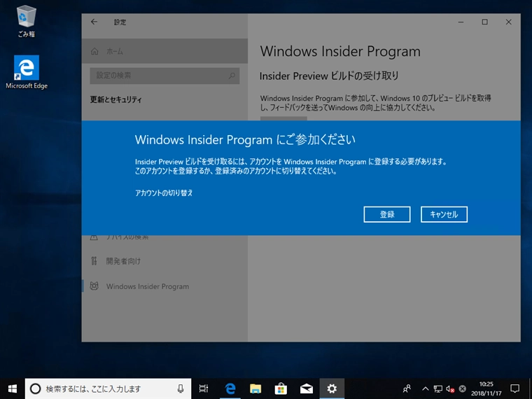Image resolution: width=532 pixels, height=399 pixels.
Task: Open ホーム in the Settings sidebar
Action: [x=164, y=51]
